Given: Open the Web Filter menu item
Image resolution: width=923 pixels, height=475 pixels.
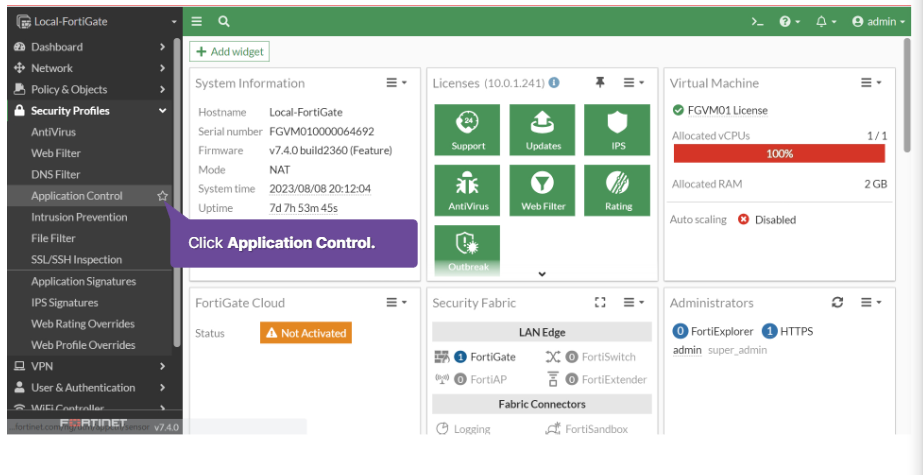Looking at the screenshot, I should (56, 153).
